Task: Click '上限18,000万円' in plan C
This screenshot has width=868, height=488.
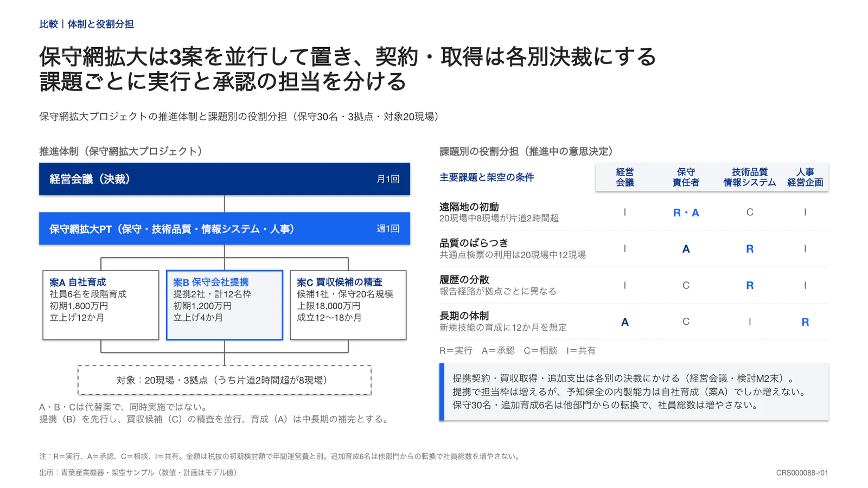Action: (x=329, y=306)
